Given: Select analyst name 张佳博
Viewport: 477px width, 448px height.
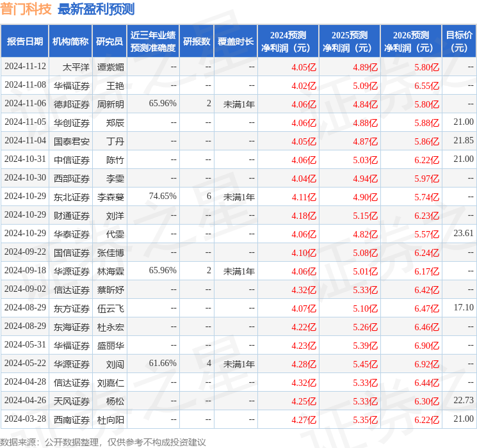Looking at the screenshot, I should point(110,253).
